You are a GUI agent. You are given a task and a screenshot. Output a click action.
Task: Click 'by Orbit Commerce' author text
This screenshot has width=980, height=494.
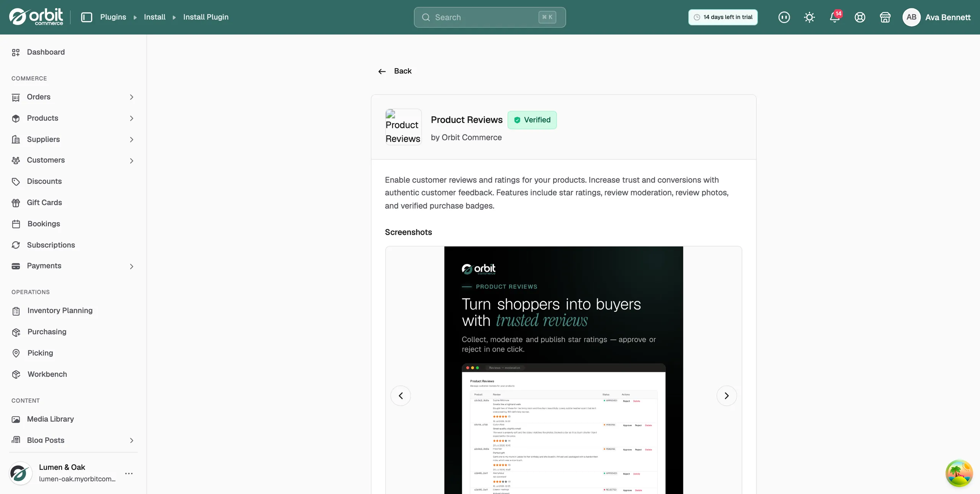pyautogui.click(x=466, y=137)
